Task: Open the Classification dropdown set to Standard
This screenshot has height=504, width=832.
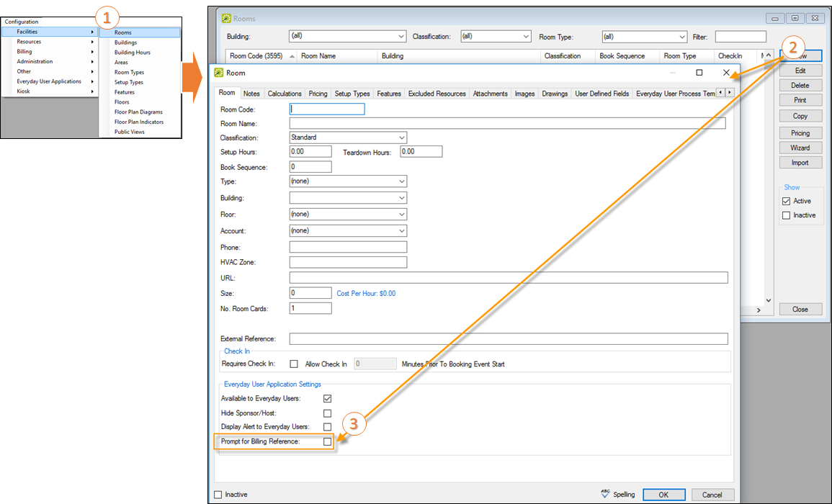Action: click(348, 138)
